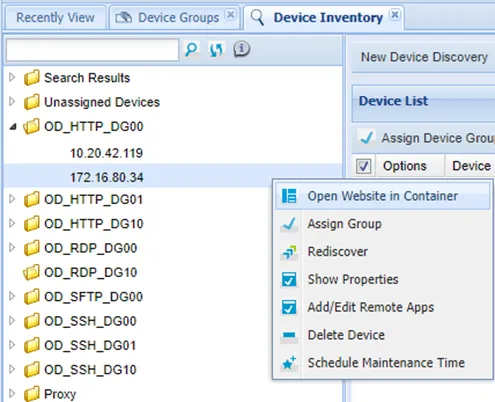Click the Show Properties icon

pos(289,279)
